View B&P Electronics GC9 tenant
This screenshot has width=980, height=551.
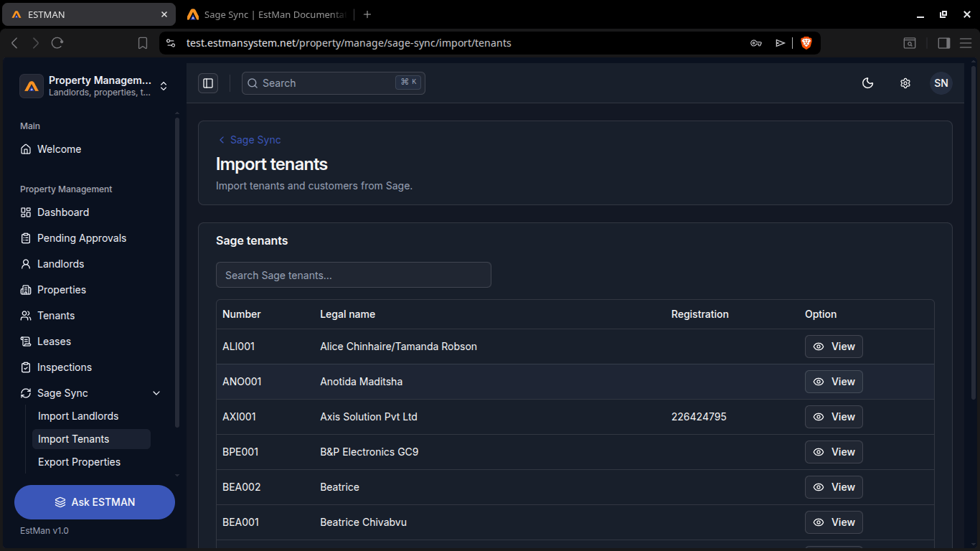[x=834, y=452]
